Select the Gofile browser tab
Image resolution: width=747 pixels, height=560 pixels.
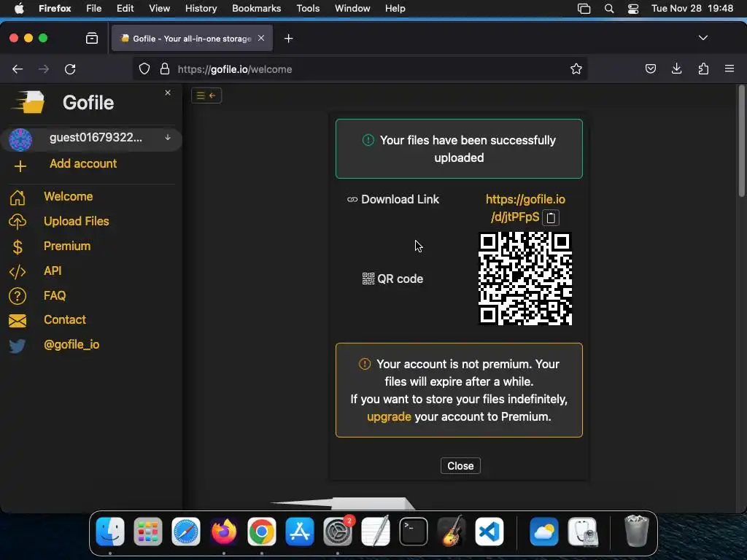(192, 38)
